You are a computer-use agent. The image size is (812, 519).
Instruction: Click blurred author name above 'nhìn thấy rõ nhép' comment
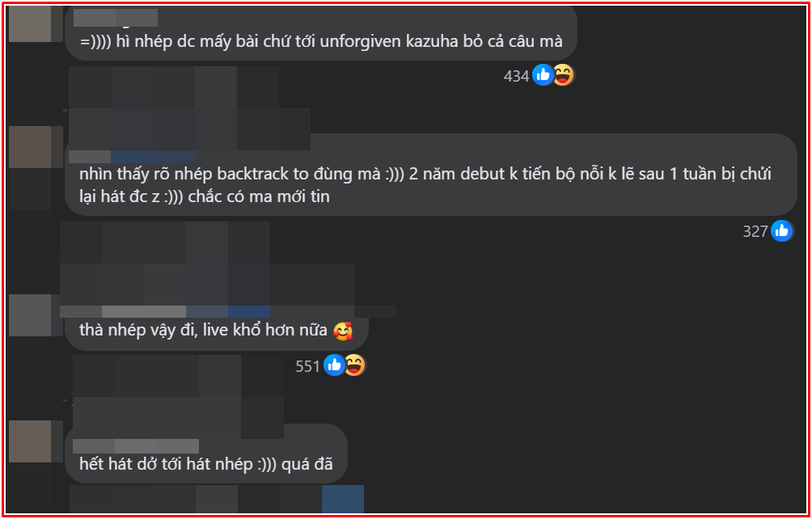coord(132,157)
